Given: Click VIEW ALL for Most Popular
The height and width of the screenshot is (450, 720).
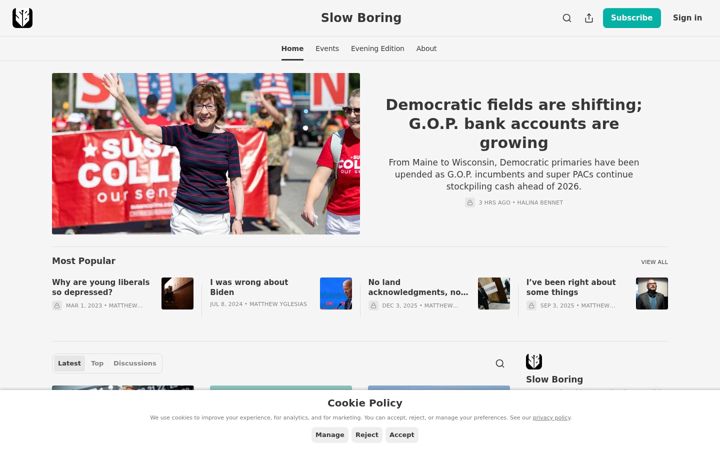Looking at the screenshot, I should coord(654,262).
